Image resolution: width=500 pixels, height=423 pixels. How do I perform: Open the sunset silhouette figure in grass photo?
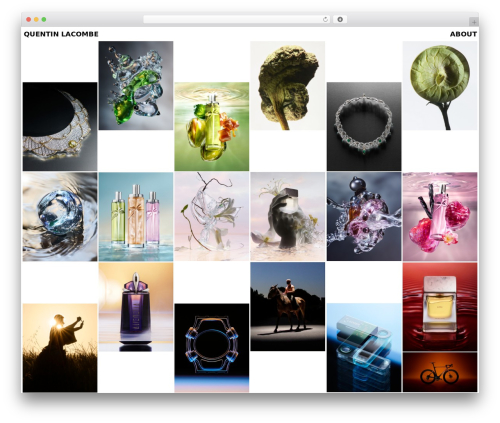coord(60,348)
